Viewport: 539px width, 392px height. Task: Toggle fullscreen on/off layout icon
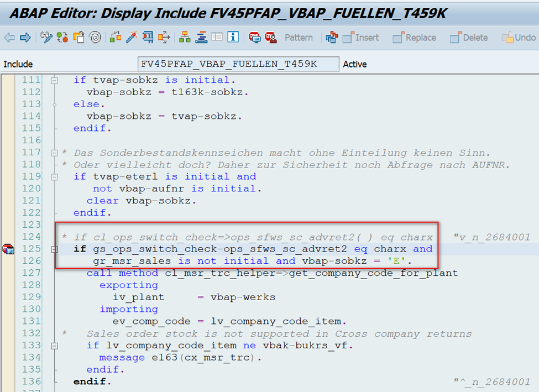[217, 37]
